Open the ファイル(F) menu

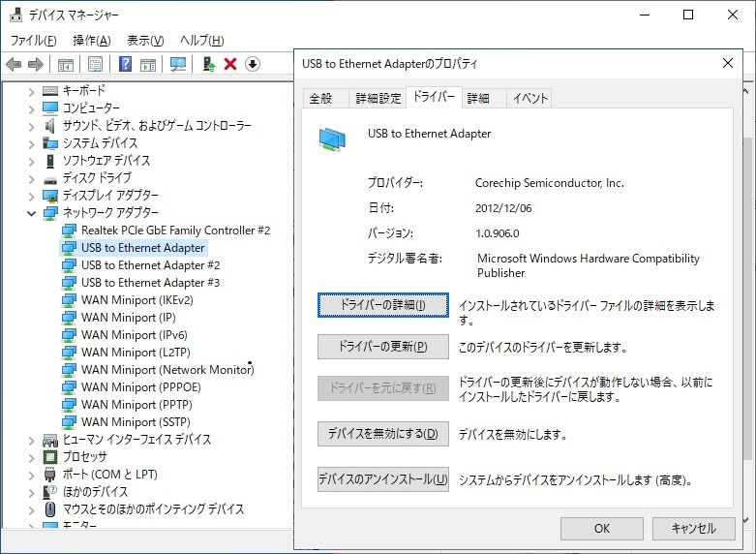(33, 41)
